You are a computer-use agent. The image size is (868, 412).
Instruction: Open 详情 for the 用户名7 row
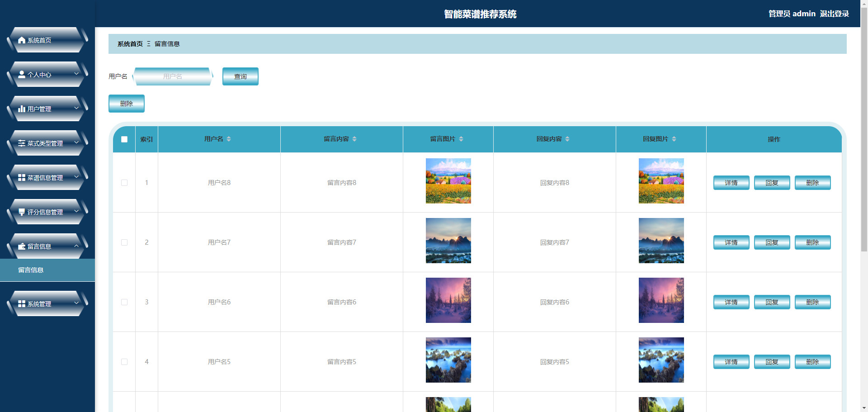(x=731, y=242)
